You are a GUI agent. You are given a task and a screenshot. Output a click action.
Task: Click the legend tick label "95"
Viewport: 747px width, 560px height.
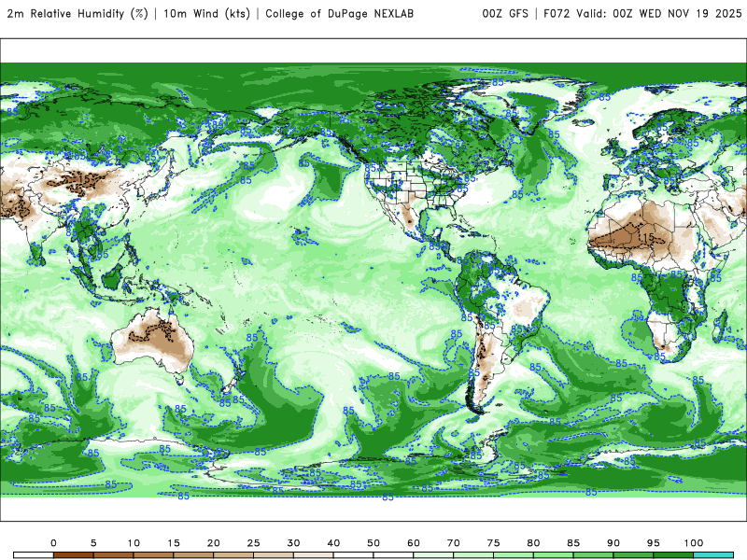pos(654,543)
